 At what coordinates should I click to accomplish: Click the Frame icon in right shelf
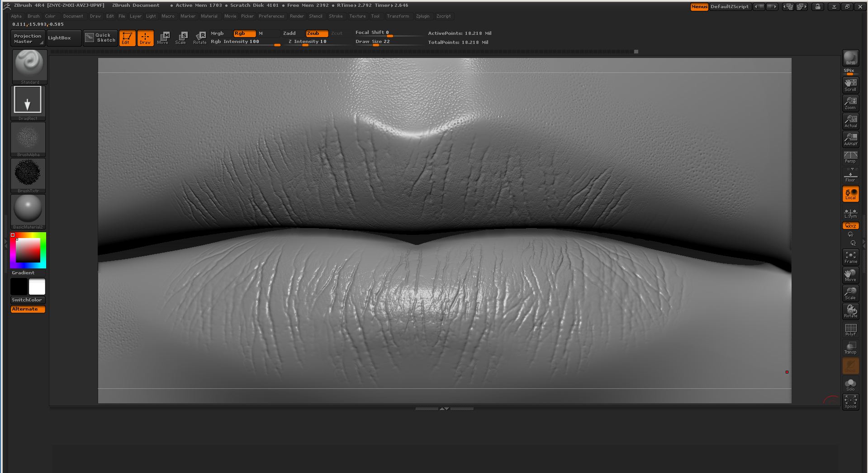pyautogui.click(x=850, y=257)
